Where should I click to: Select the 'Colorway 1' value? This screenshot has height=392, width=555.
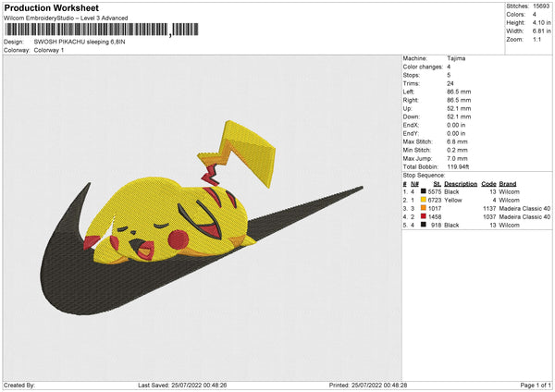click(49, 50)
